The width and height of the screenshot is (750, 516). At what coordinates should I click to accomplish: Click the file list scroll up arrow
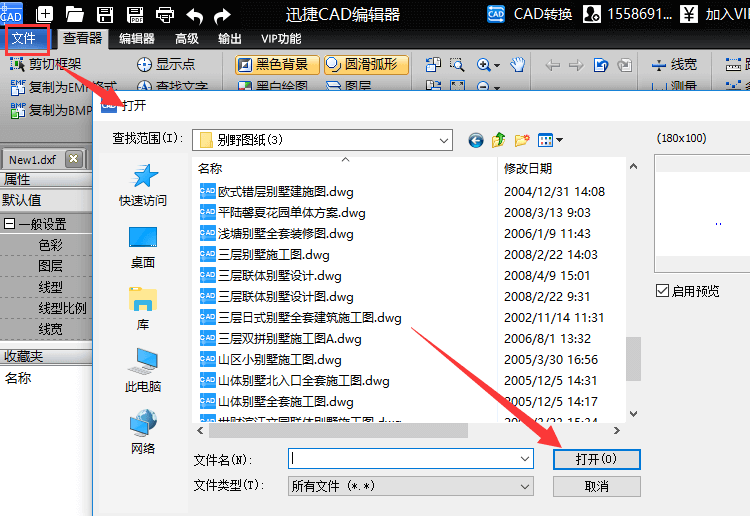coord(633,166)
